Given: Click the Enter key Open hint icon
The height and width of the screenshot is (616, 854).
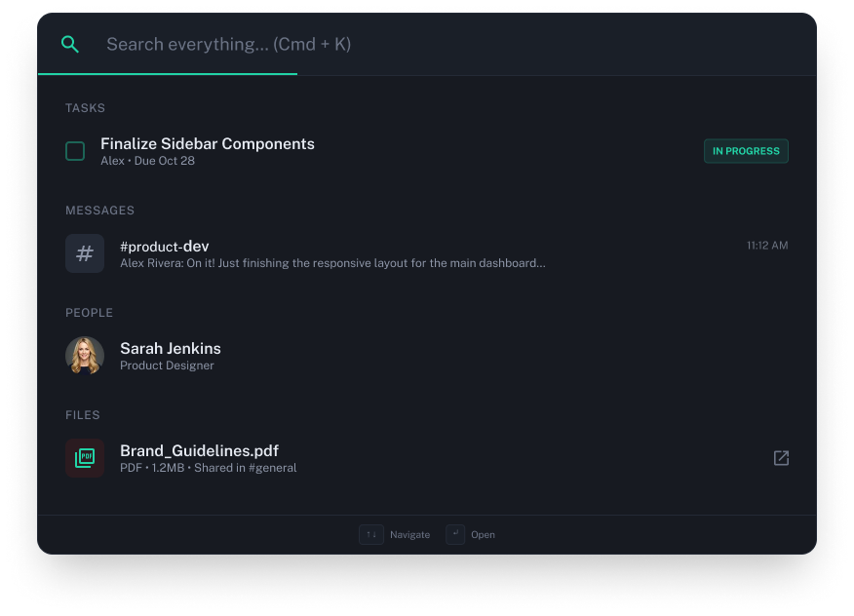Looking at the screenshot, I should 455,534.
